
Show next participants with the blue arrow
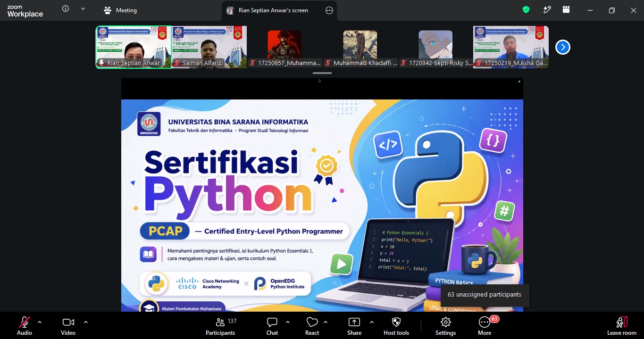pyautogui.click(x=563, y=47)
